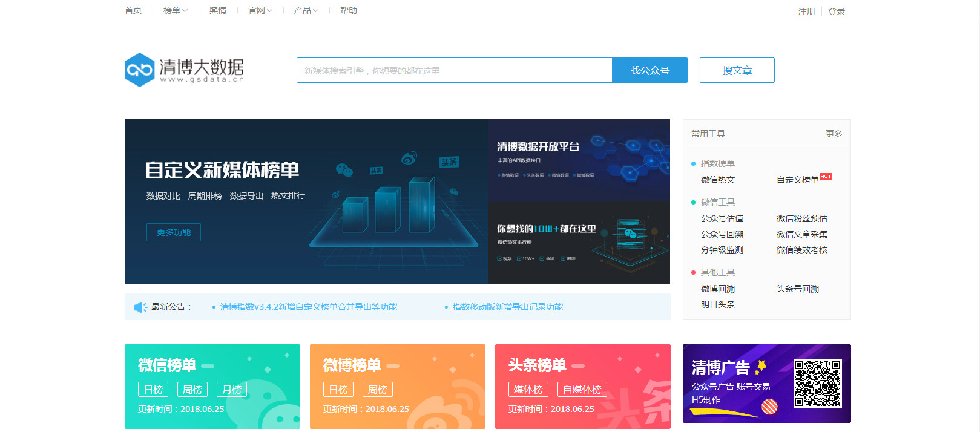Open the 自定义榜单 tool link
Screen dimensions: 980x432
[798, 180]
